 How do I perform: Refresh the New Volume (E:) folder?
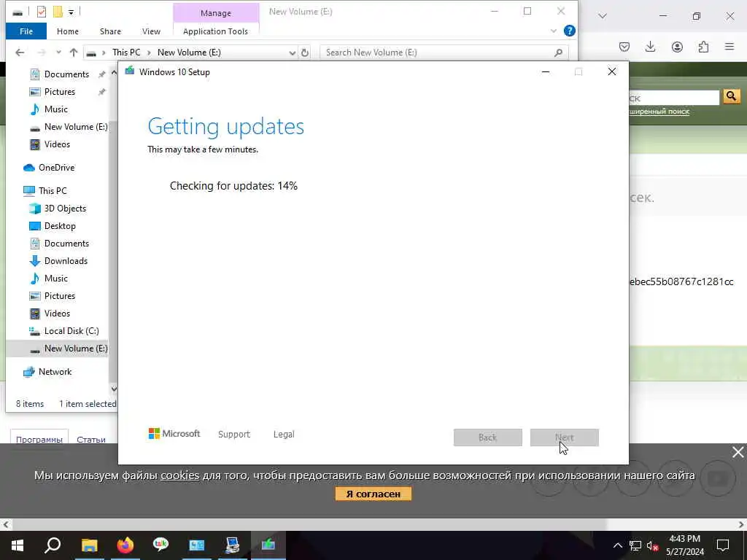[305, 52]
